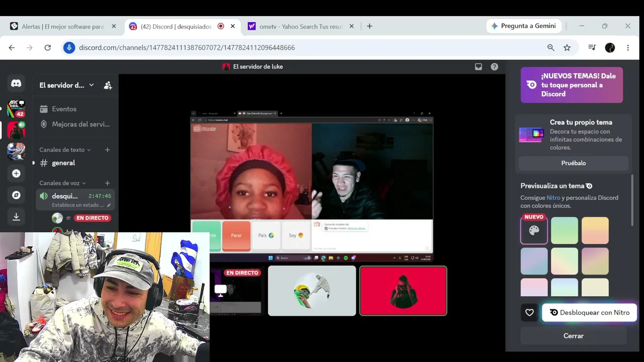Bookmark this page with star icon
Viewport: 644px width, 362px height.
click(567, 47)
